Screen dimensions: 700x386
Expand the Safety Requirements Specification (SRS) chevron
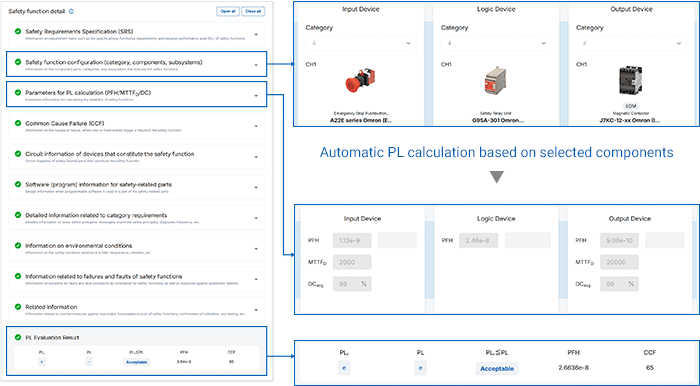[256, 34]
